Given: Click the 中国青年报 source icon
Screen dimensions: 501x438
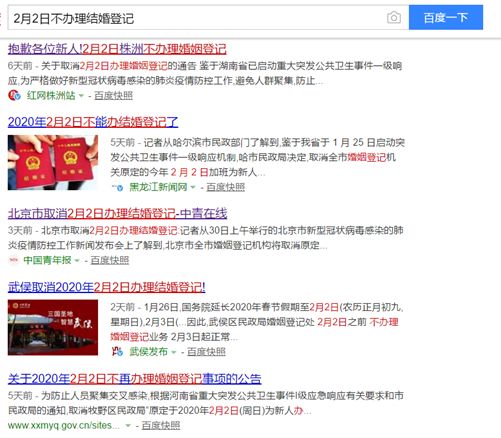Looking at the screenshot, I should click(x=13, y=260).
